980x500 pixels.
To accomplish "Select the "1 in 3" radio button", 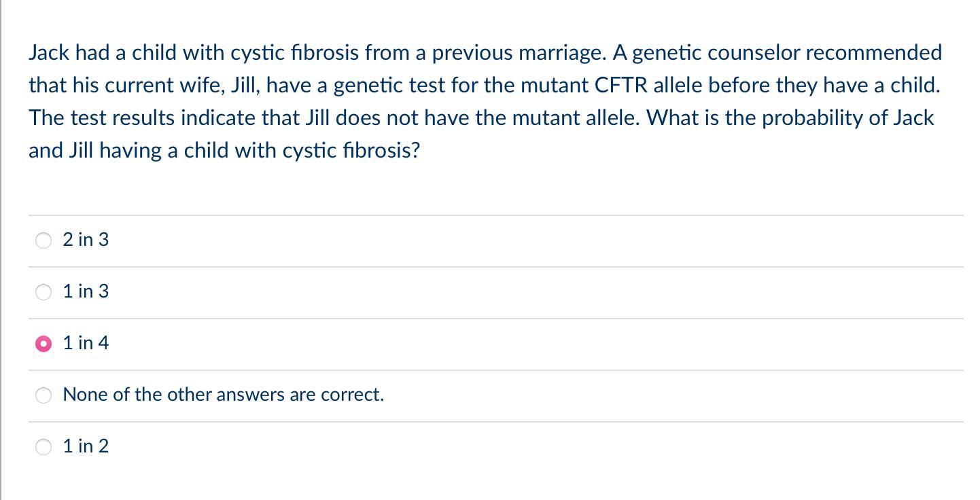I will [x=43, y=292].
